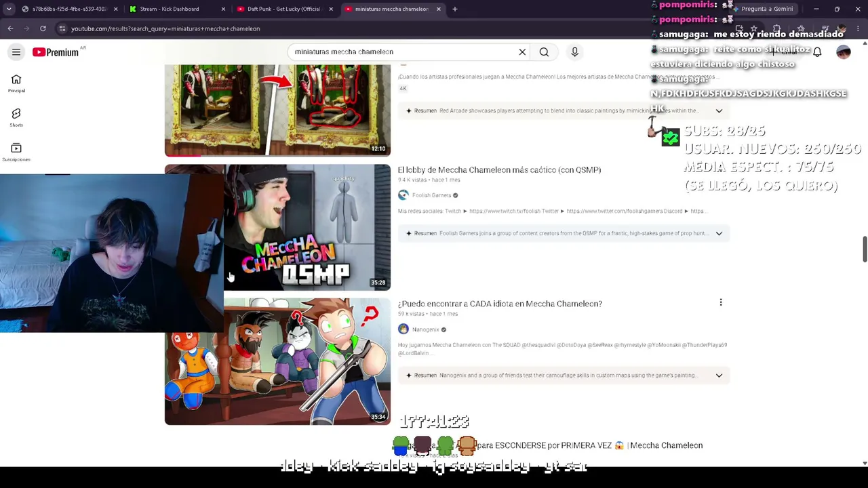Expand the Nanogenix video summary
Image resolution: width=868 pixels, height=488 pixels.
coord(719,375)
